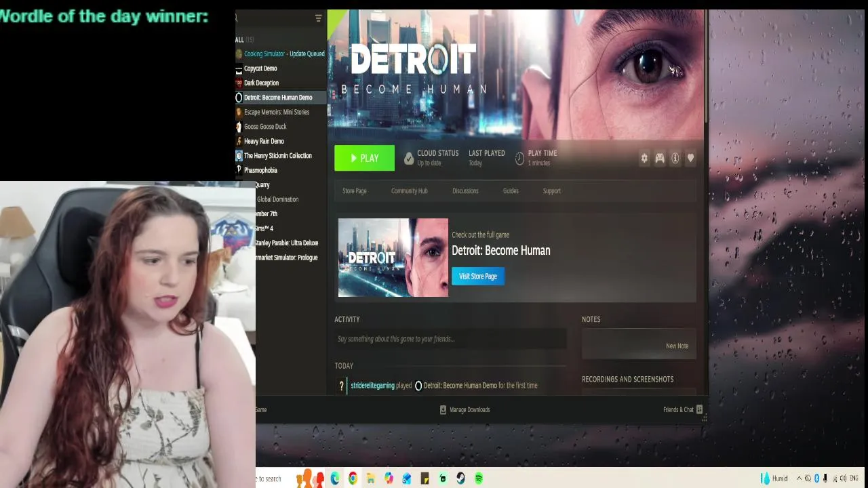Open the volume icon in the system tray

[843, 479]
